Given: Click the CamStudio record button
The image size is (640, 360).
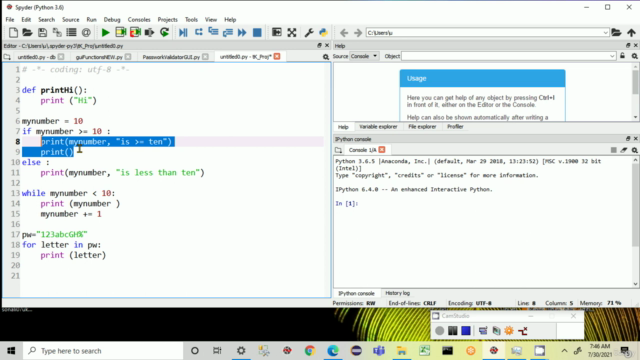Looking at the screenshot, I should [439, 331].
